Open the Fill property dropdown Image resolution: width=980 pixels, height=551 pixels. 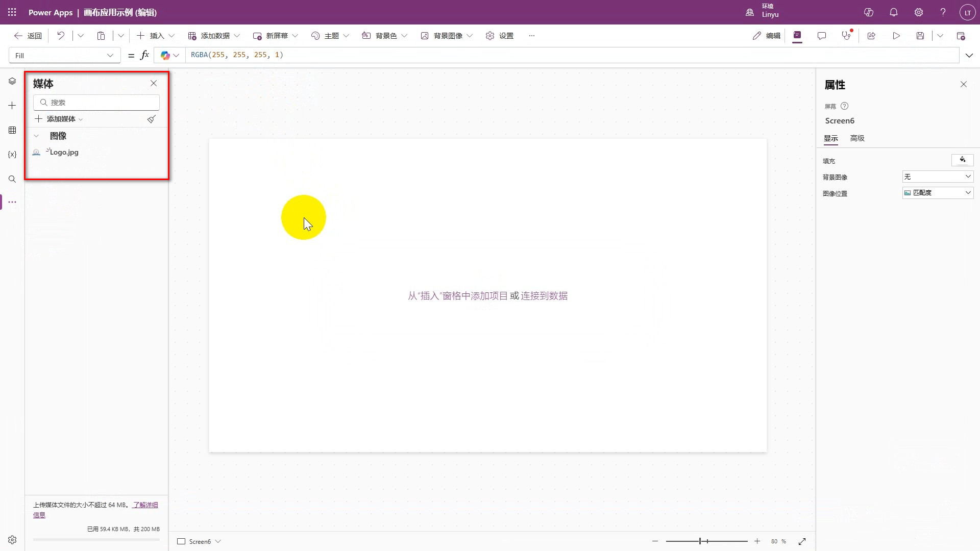click(x=64, y=56)
